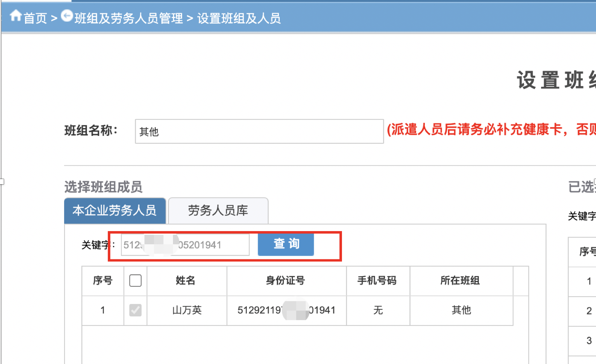
Task: Switch to the 劳务人员库 tab
Action: 218,211
